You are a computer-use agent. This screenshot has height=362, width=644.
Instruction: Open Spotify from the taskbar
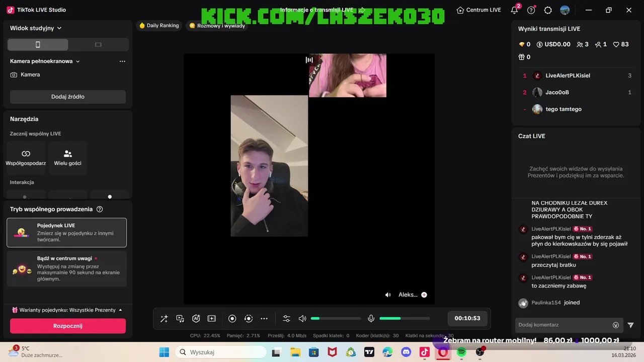461,352
